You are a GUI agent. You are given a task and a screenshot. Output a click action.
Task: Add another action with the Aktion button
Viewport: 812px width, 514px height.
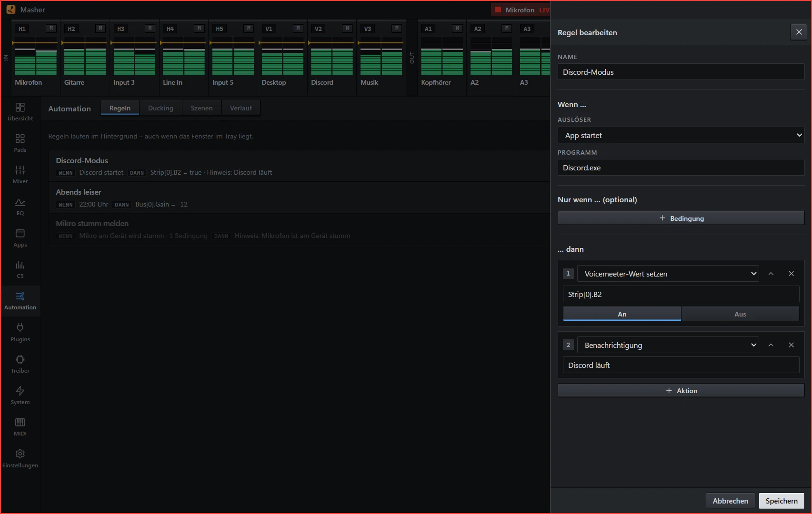click(681, 391)
